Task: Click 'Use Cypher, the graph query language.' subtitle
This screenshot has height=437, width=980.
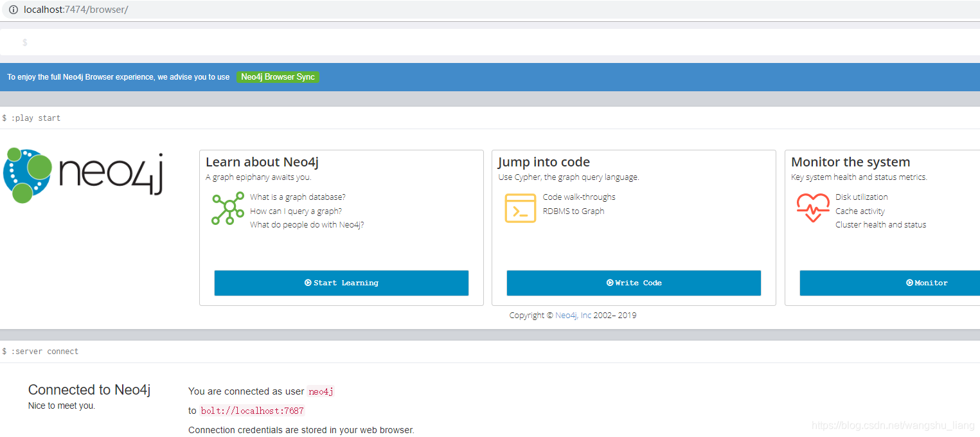Action: (x=569, y=177)
